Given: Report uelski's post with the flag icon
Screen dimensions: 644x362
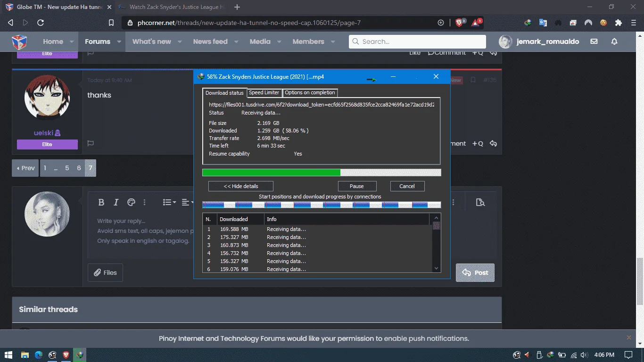Looking at the screenshot, I should pyautogui.click(x=91, y=143).
